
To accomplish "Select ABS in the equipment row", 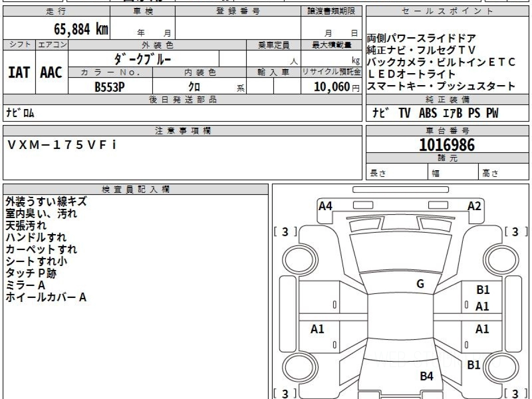I will pyautogui.click(x=427, y=113).
